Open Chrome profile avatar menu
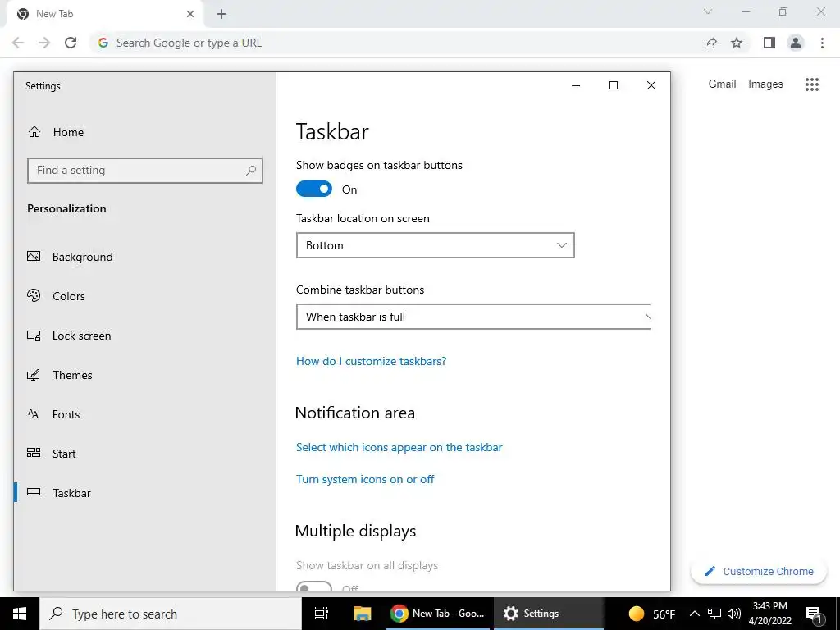This screenshot has width=840, height=630. coord(796,43)
